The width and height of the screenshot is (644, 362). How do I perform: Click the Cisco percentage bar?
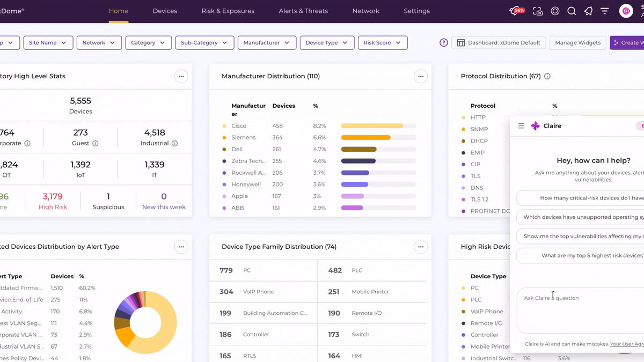tap(378, 126)
